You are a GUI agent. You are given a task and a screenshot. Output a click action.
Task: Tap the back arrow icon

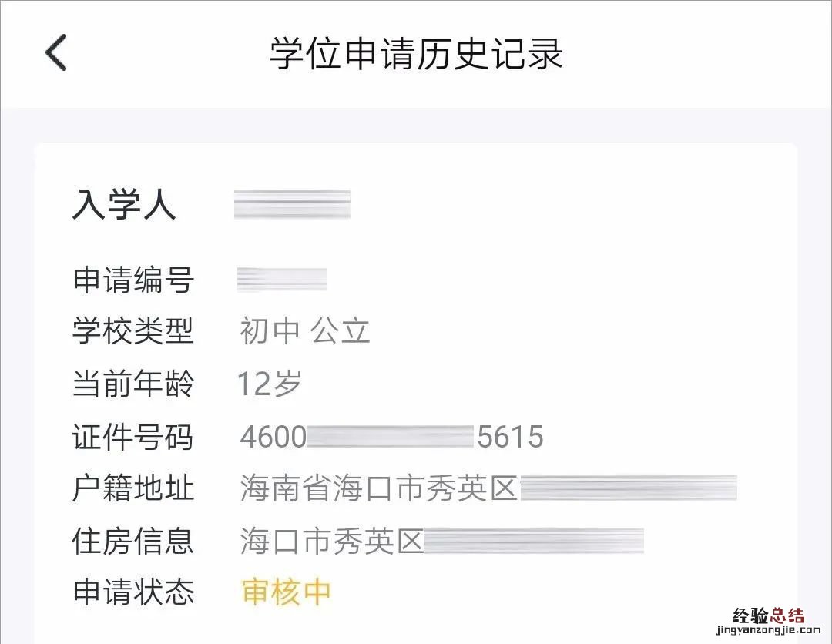(x=56, y=53)
